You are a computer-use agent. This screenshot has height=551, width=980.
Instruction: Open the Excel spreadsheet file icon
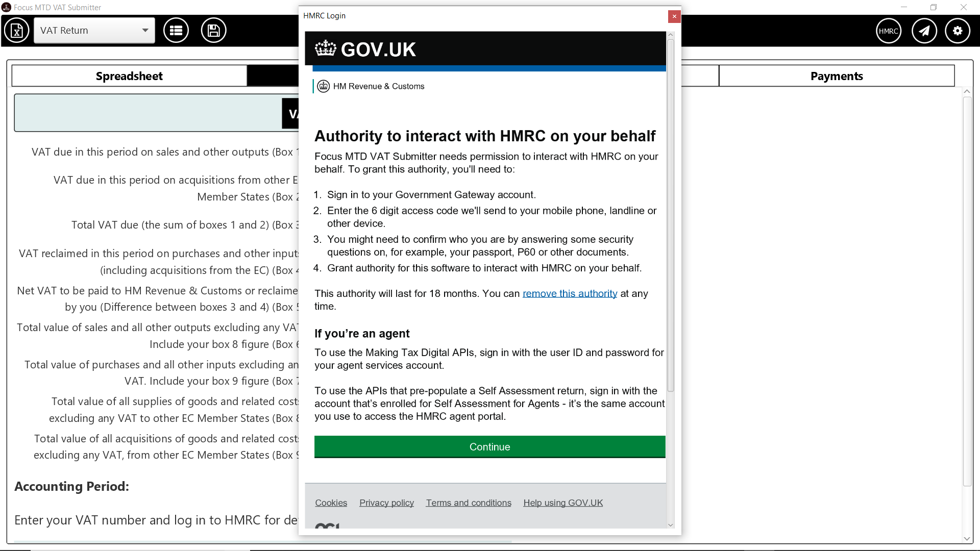(x=17, y=31)
